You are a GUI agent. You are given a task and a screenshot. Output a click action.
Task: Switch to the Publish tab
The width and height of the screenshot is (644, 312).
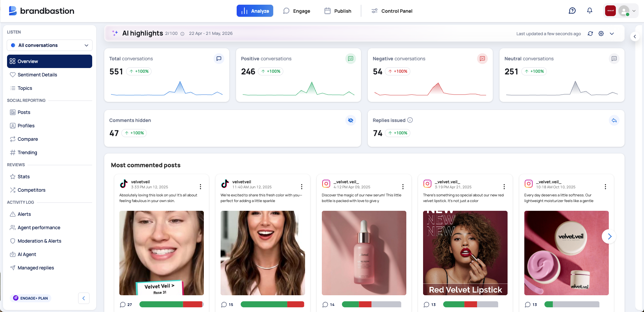[338, 11]
